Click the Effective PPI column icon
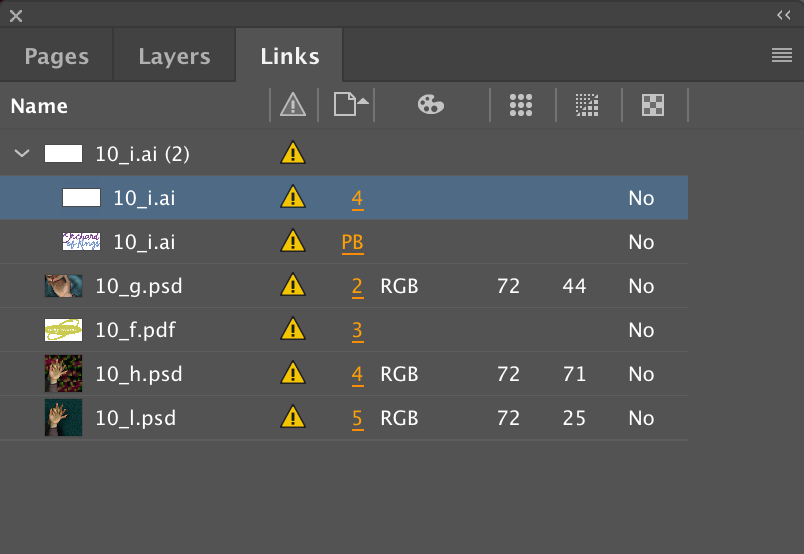The image size is (804, 554). (587, 105)
